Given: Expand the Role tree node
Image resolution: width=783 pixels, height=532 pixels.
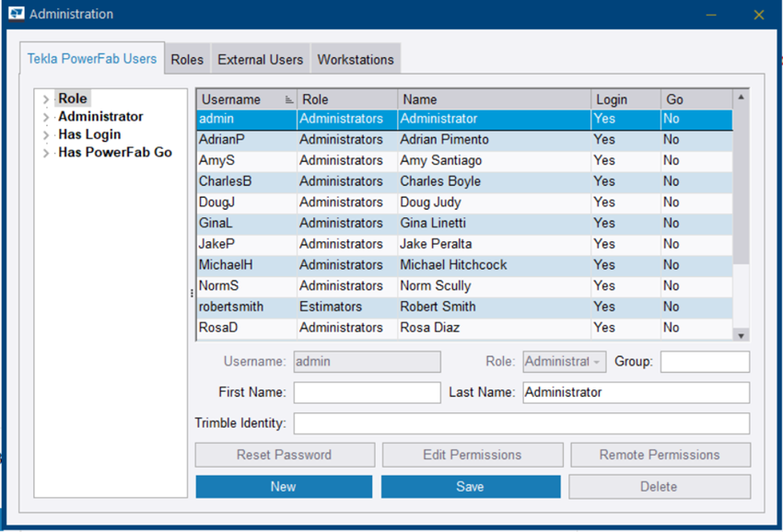Looking at the screenshot, I should click(45, 99).
